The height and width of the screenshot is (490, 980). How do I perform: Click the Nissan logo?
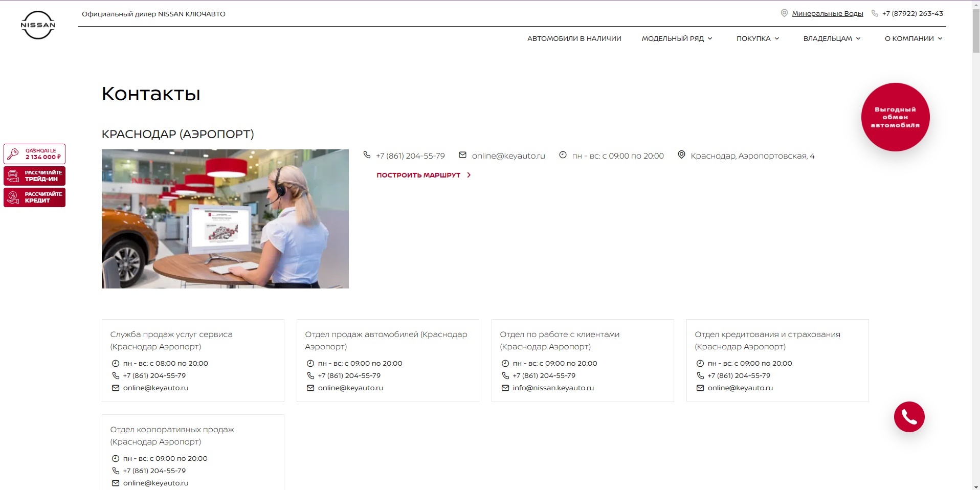click(x=38, y=25)
